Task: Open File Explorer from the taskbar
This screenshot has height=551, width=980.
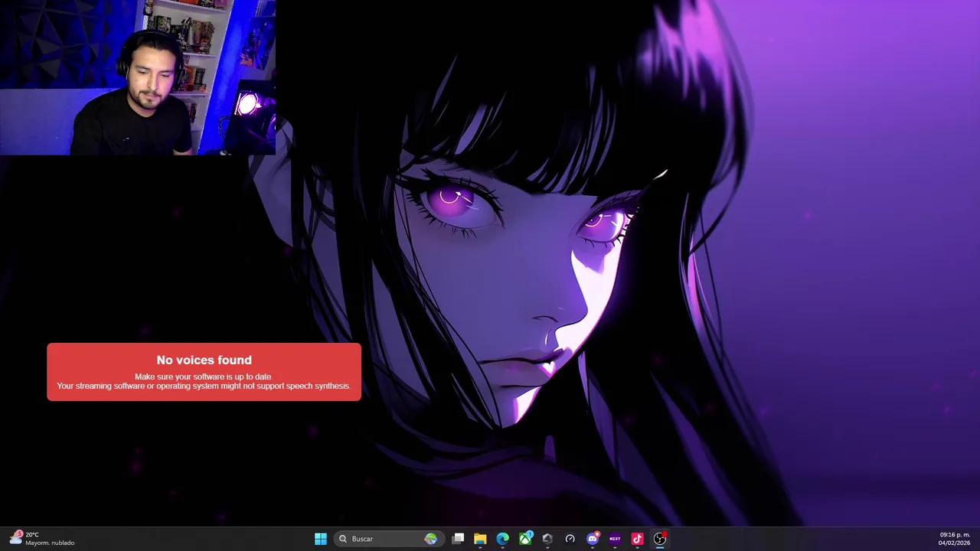Action: pos(480,539)
